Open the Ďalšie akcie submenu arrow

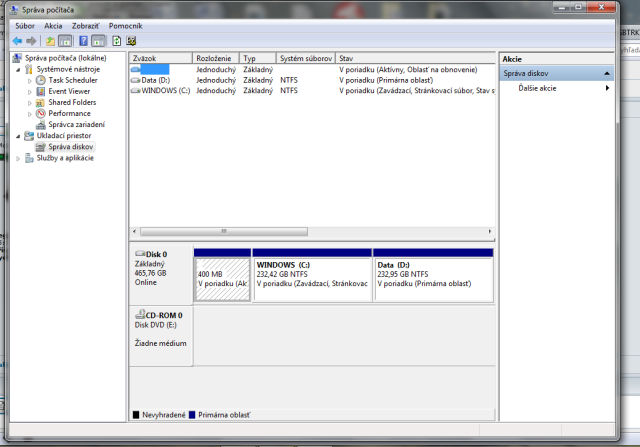tap(607, 88)
